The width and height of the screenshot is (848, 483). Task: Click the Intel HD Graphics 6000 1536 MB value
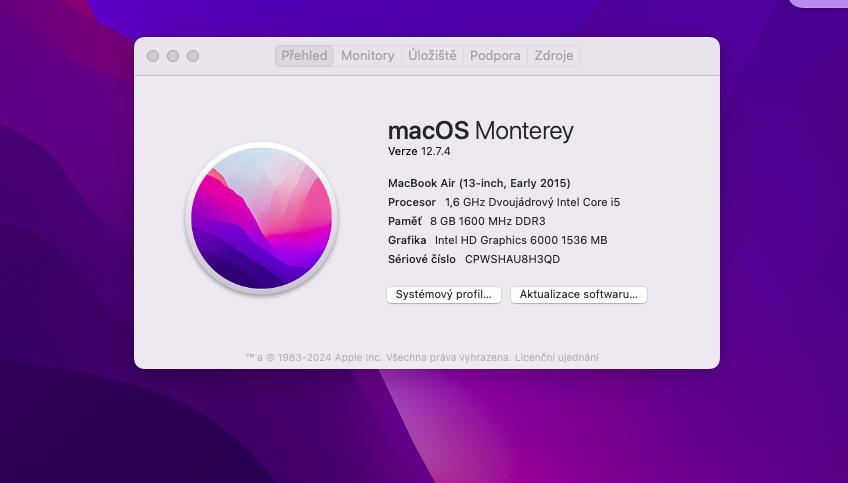521,240
